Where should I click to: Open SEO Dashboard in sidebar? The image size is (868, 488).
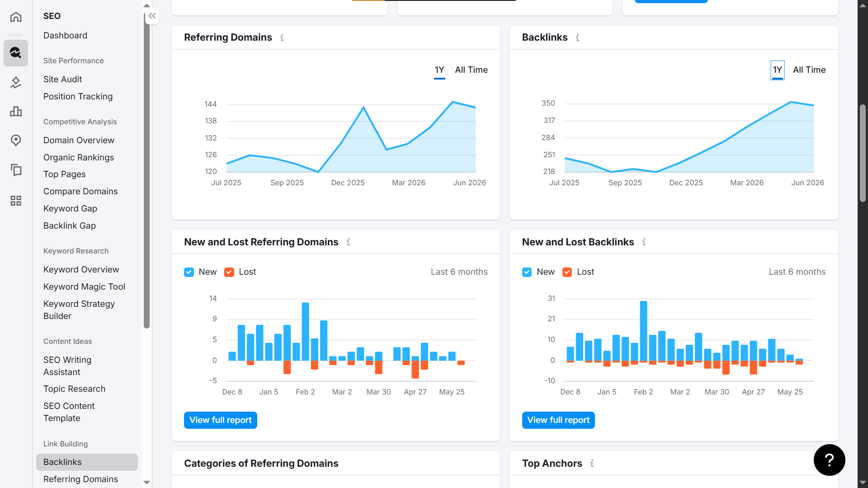coord(65,36)
